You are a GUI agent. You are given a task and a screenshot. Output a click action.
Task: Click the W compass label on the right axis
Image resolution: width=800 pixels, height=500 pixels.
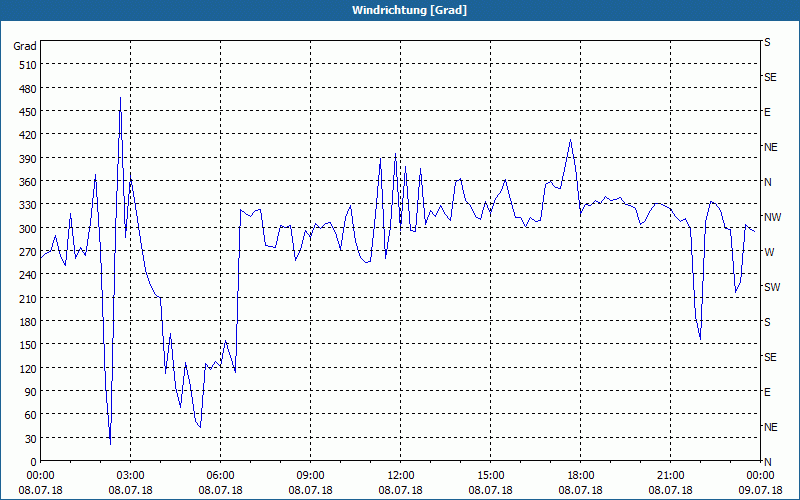tap(769, 252)
